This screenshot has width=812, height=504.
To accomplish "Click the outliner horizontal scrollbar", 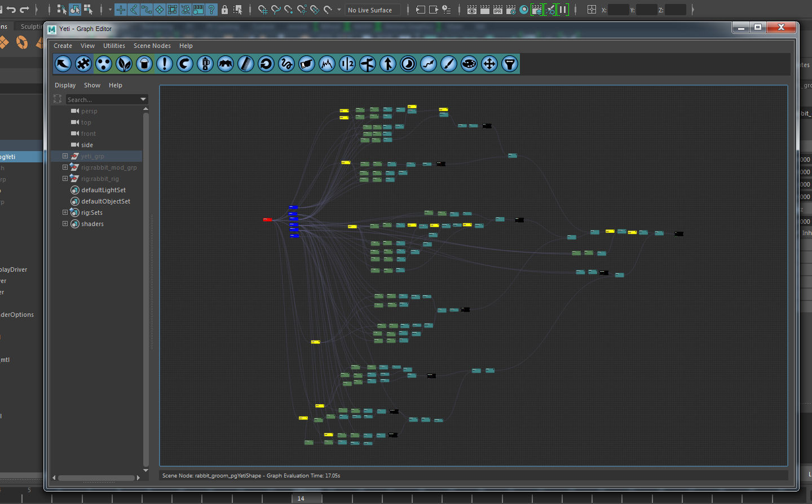I will pyautogui.click(x=96, y=478).
